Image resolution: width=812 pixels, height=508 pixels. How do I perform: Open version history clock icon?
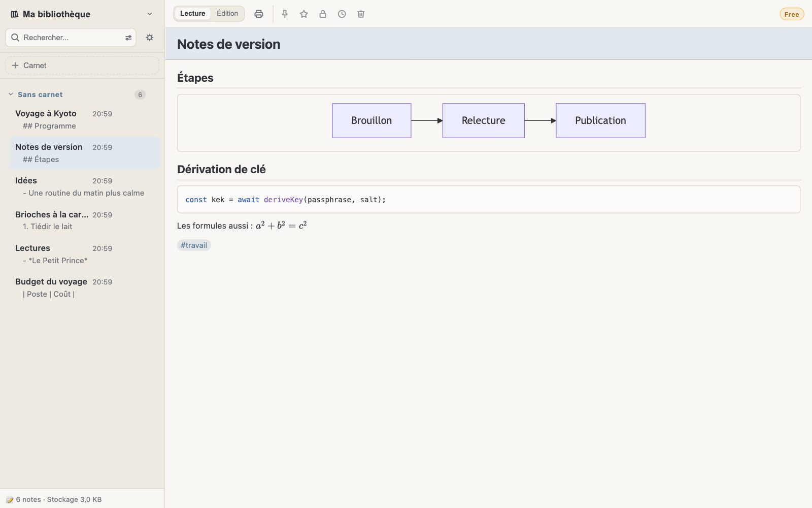(342, 14)
